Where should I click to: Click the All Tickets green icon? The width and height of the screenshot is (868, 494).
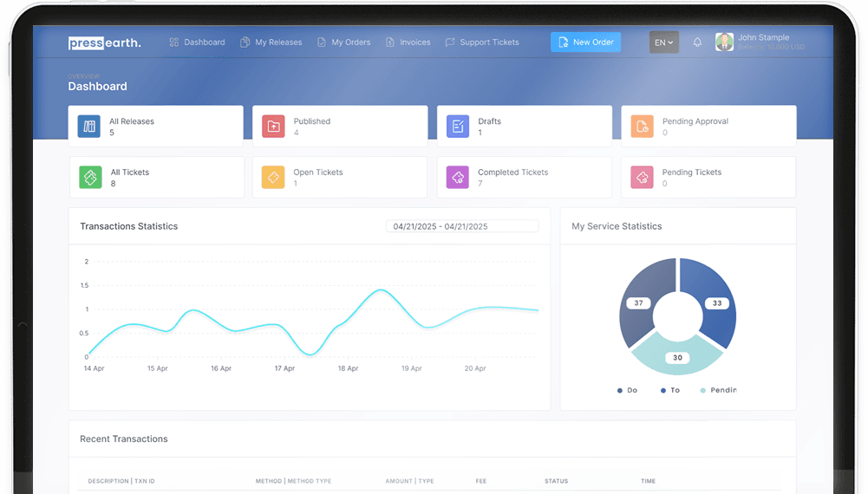[89, 178]
